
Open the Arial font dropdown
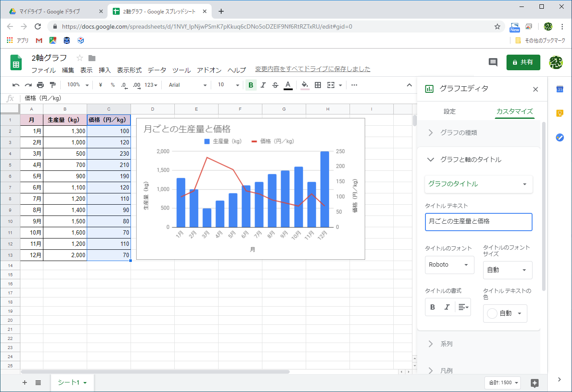click(188, 85)
